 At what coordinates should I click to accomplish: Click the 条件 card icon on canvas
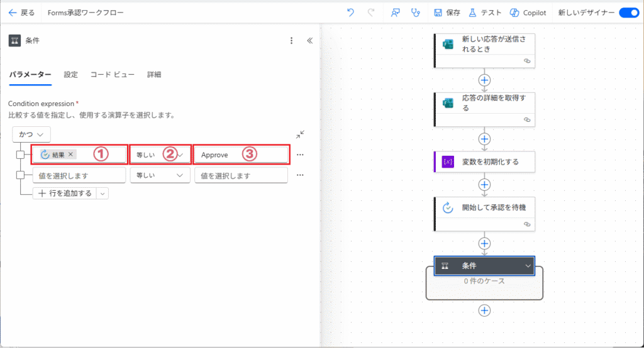[445, 266]
